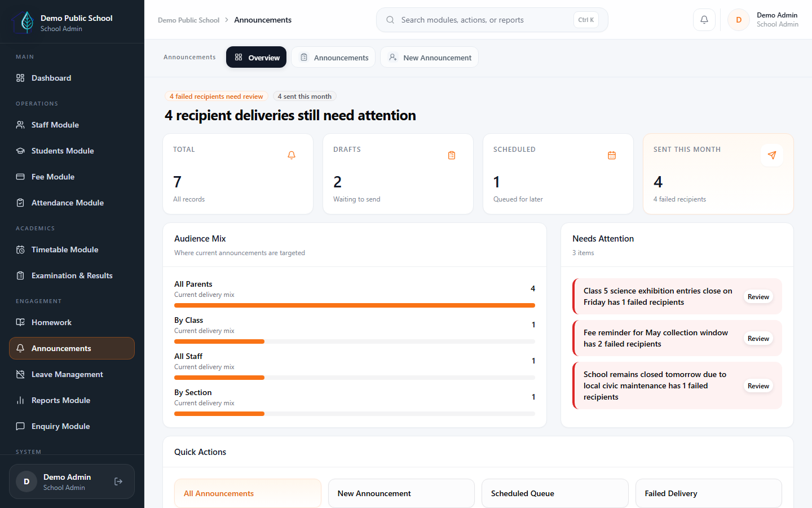The width and height of the screenshot is (812, 508).
Task: Open the New Announcement tab
Action: tap(430, 57)
